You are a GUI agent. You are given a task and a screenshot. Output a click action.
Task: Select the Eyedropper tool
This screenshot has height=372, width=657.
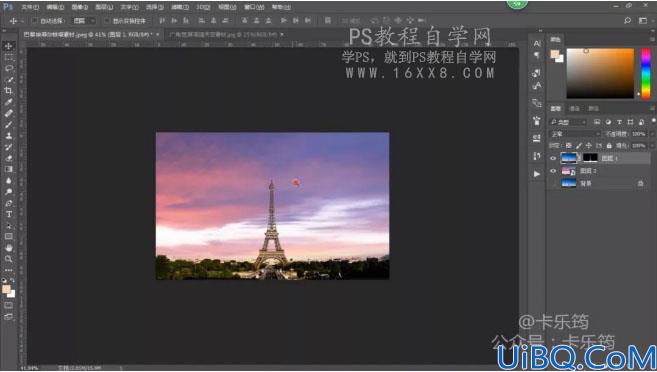tap(8, 102)
